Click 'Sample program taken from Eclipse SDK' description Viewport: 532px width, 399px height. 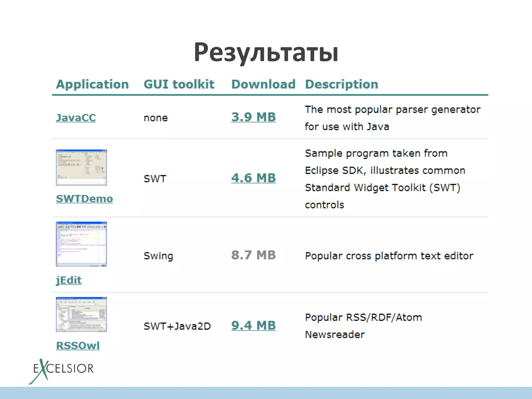pyautogui.click(x=385, y=179)
